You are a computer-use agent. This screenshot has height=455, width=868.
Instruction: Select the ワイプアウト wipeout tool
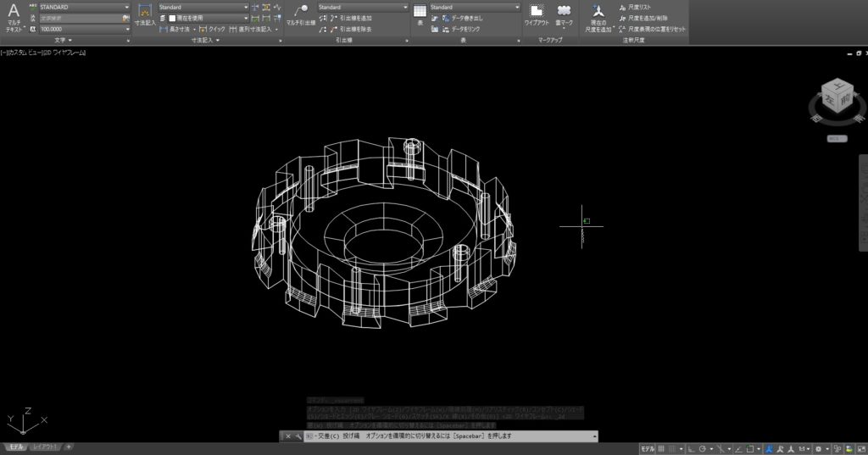tap(536, 16)
